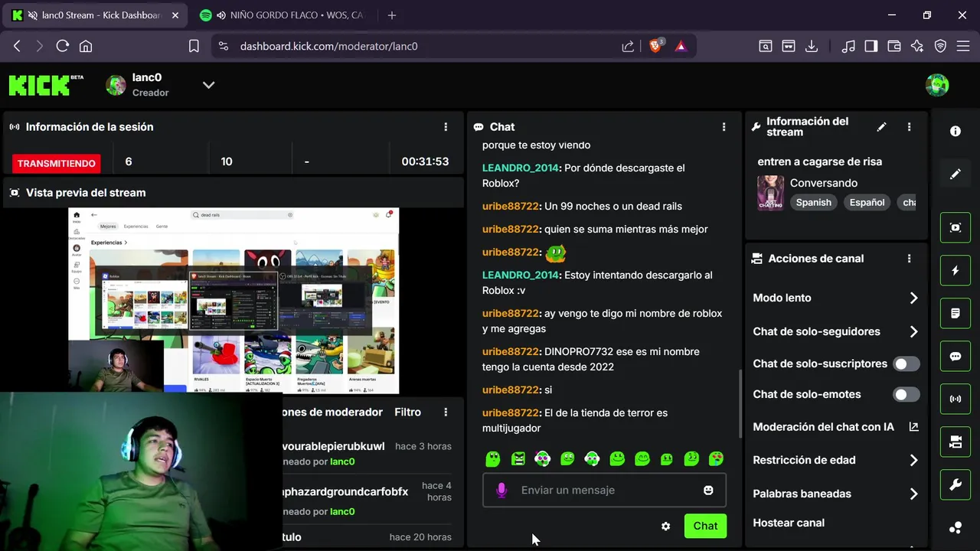Image resolution: width=980 pixels, height=551 pixels.
Task: Switch to lanc0 Stream Kick Dashboard tab
Action: (93, 15)
